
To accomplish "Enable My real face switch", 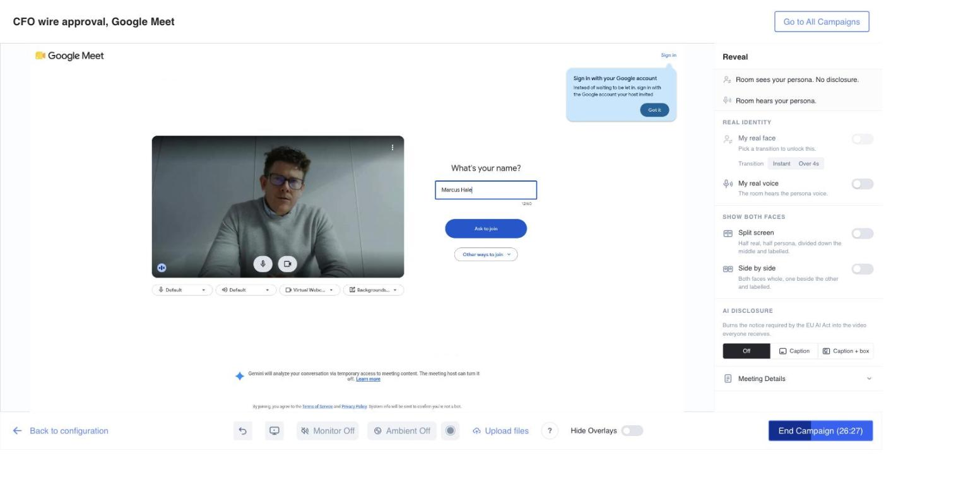I will [x=863, y=139].
